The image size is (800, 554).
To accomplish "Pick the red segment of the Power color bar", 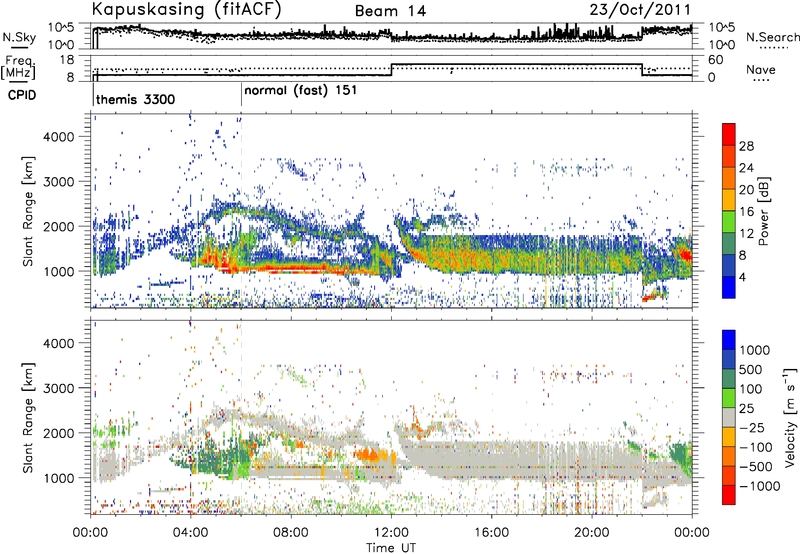I will tap(729, 134).
